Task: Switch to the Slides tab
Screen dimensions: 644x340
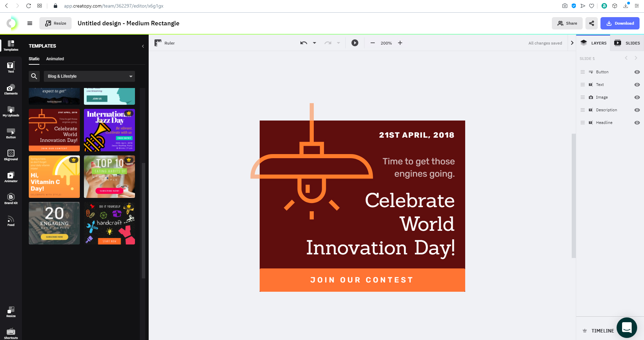Action: pos(627,43)
